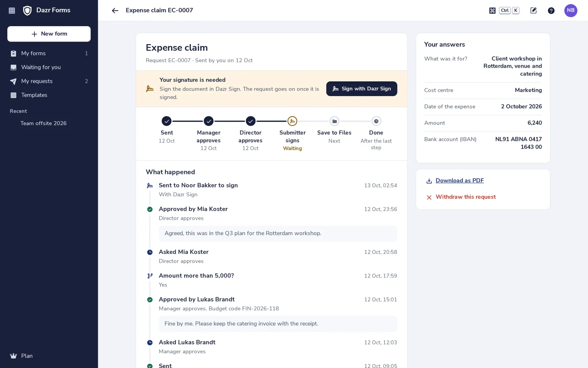Click the New form button

click(x=49, y=34)
